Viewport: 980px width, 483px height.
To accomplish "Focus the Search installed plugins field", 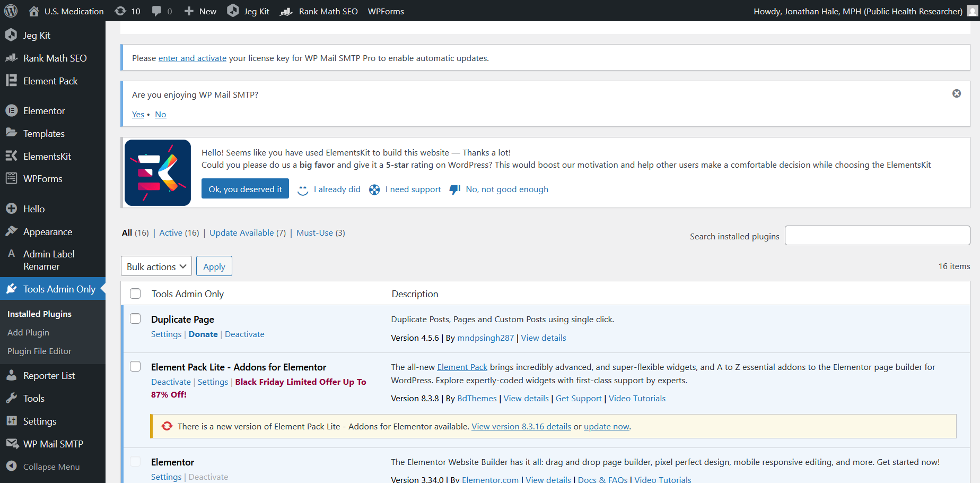I will pos(877,236).
